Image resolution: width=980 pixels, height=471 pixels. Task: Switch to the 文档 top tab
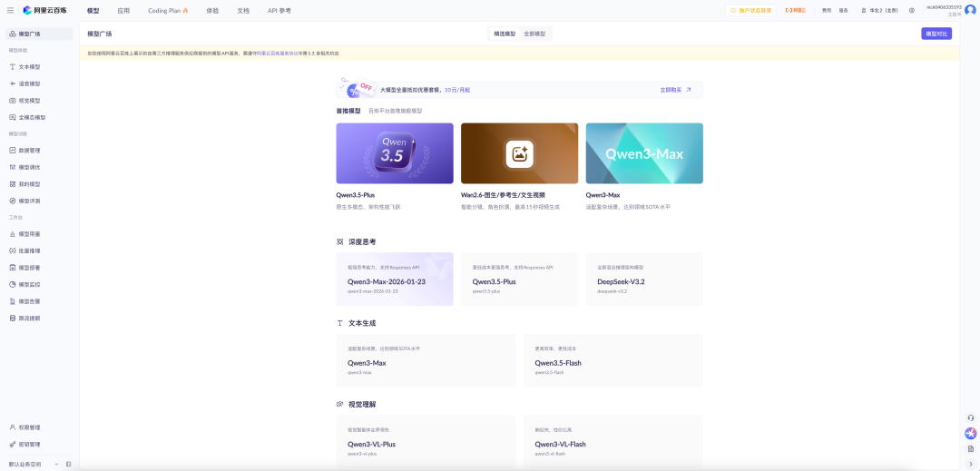coord(243,11)
